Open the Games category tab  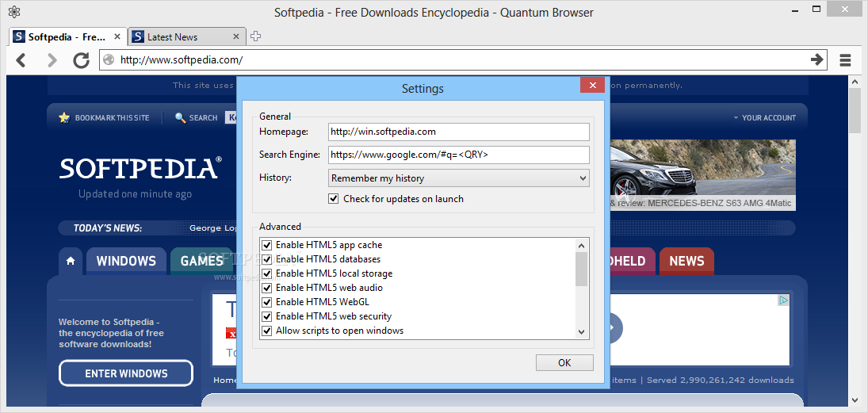pyautogui.click(x=201, y=262)
